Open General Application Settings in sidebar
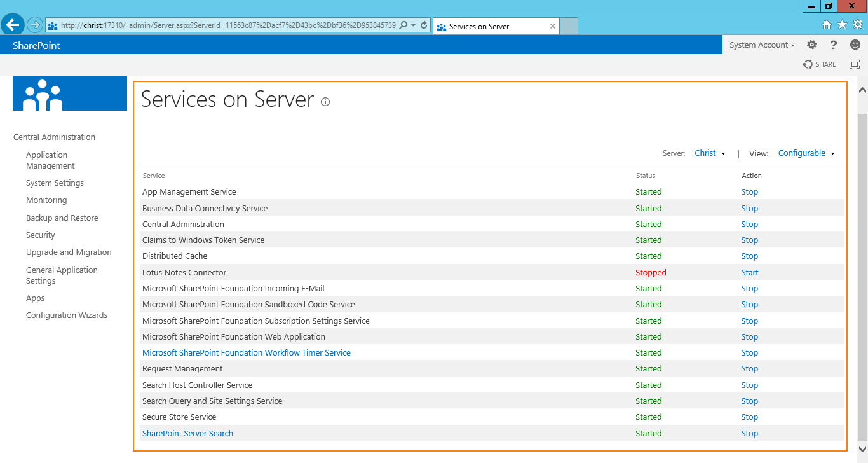Image resolution: width=868 pixels, height=463 pixels. point(62,275)
